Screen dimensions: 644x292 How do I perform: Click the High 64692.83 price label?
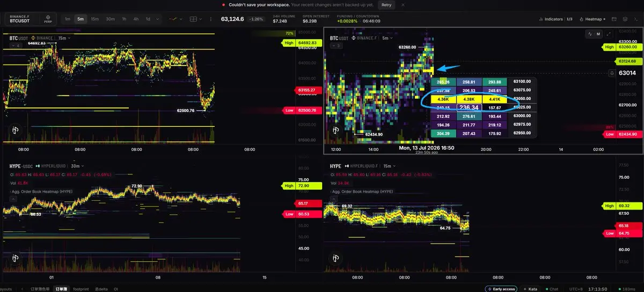(x=301, y=42)
